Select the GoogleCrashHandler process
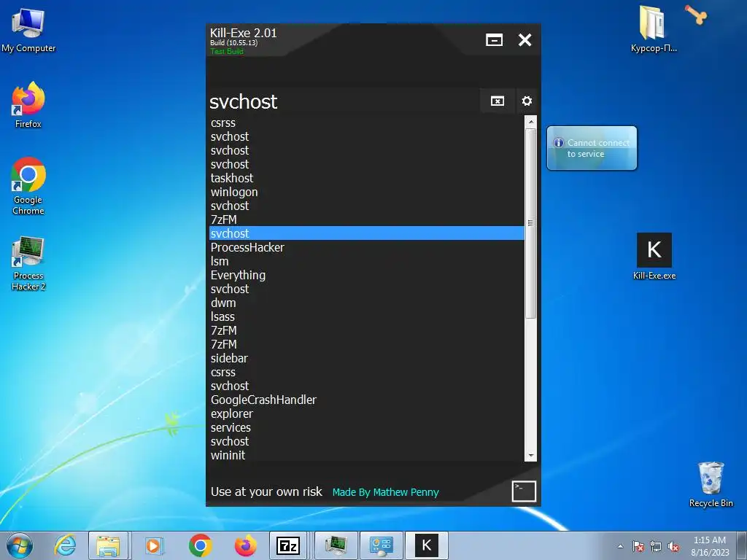Viewport: 747px width, 560px height. tap(366, 400)
